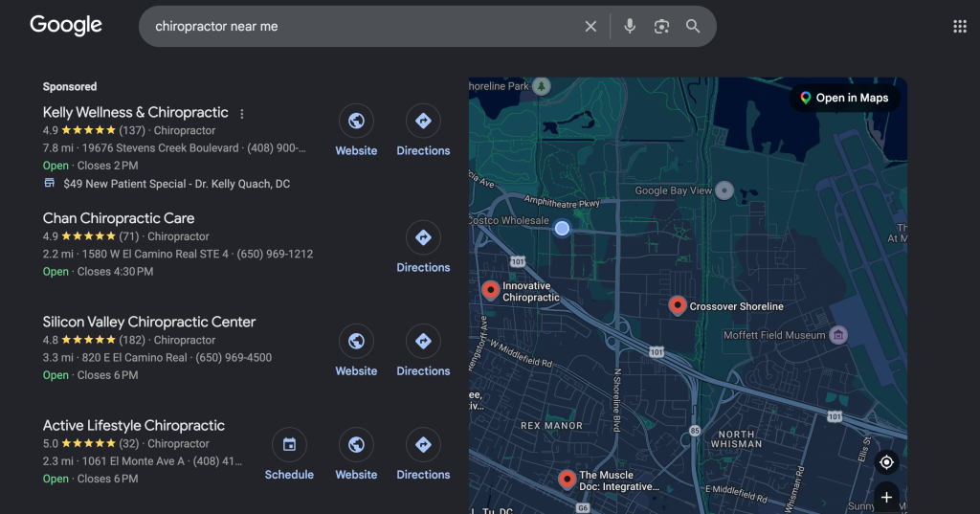Click Google Bay View map marker
Screen dimensions: 980x514
point(724,190)
